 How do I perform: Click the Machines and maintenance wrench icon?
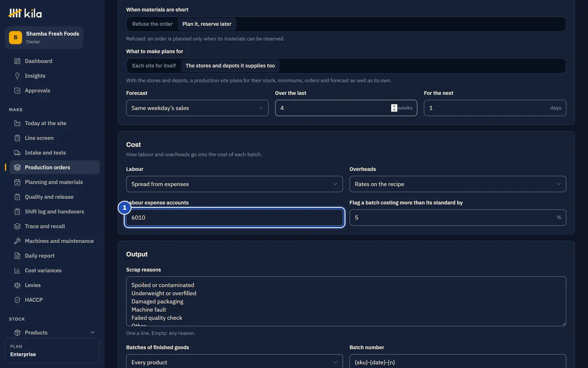click(x=17, y=241)
